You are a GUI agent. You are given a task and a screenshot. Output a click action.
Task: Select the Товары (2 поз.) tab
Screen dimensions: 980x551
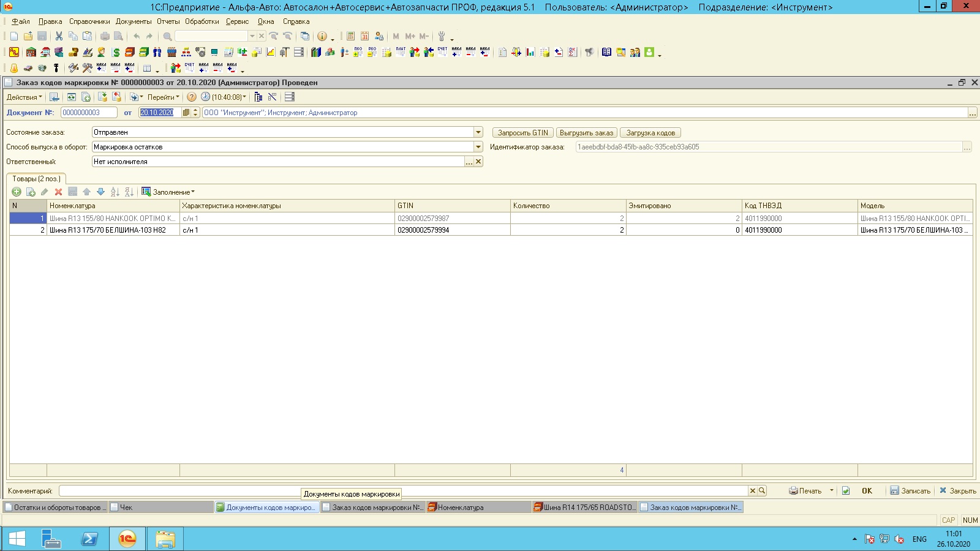(x=36, y=179)
